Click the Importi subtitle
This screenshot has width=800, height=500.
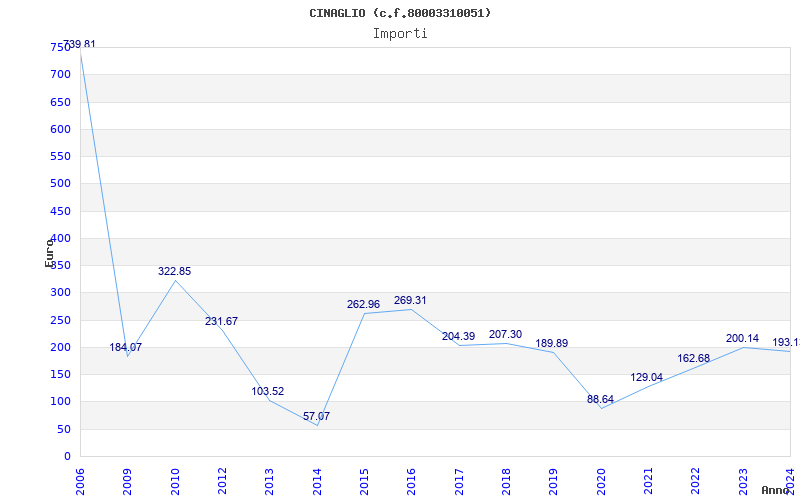click(x=400, y=34)
